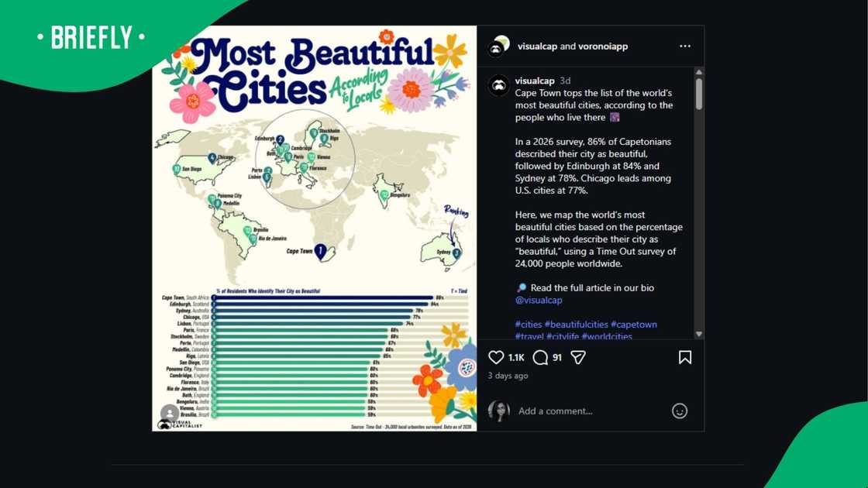This screenshot has height=488, width=868.
Task: Click the caption scrollbar up arrow
Action: click(x=698, y=72)
